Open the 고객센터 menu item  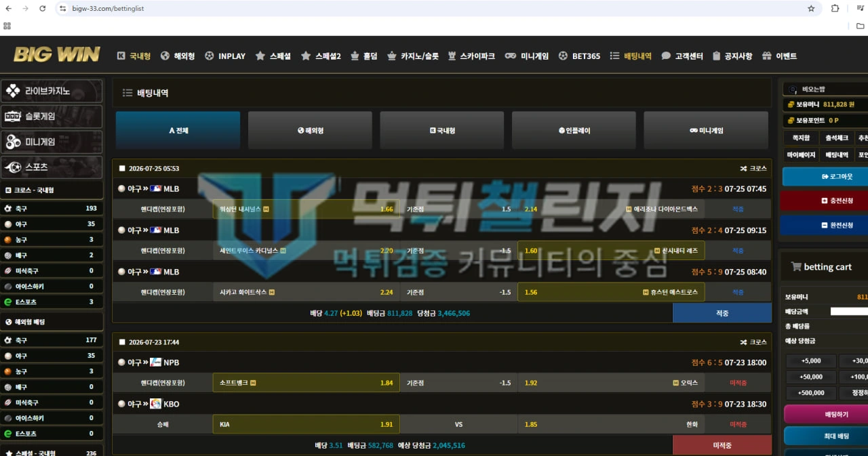click(682, 56)
